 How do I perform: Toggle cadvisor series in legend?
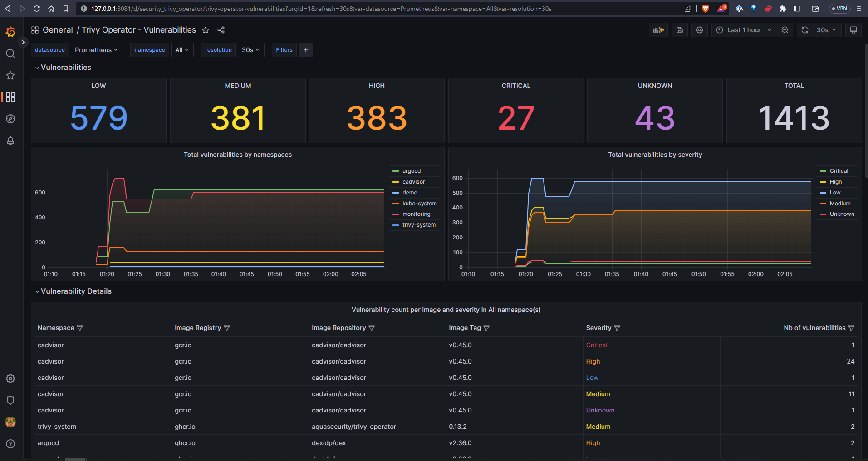click(x=414, y=182)
